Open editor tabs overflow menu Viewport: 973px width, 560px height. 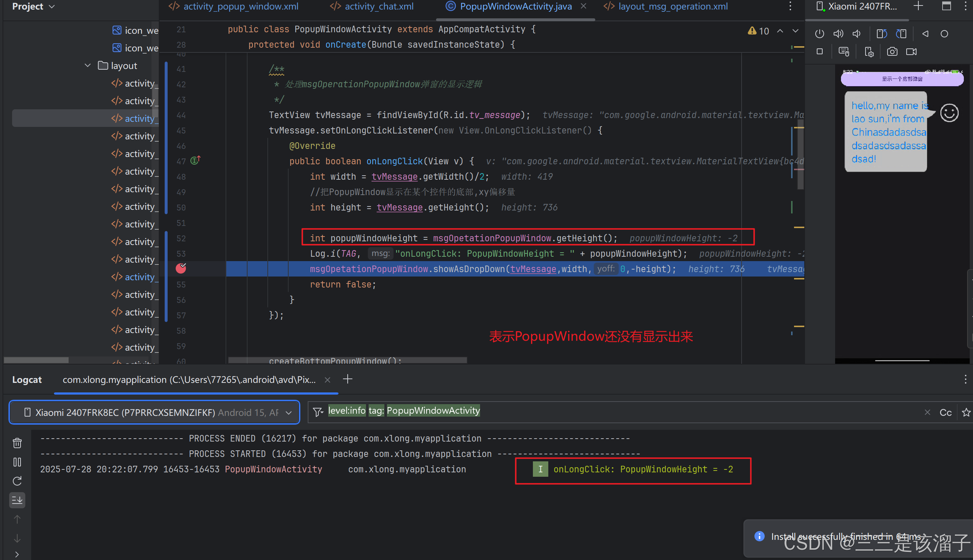pyautogui.click(x=790, y=6)
